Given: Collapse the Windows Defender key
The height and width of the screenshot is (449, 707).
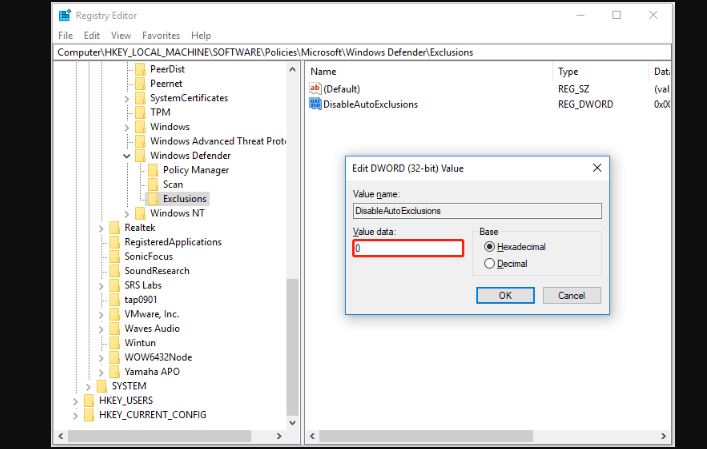Looking at the screenshot, I should [127, 156].
